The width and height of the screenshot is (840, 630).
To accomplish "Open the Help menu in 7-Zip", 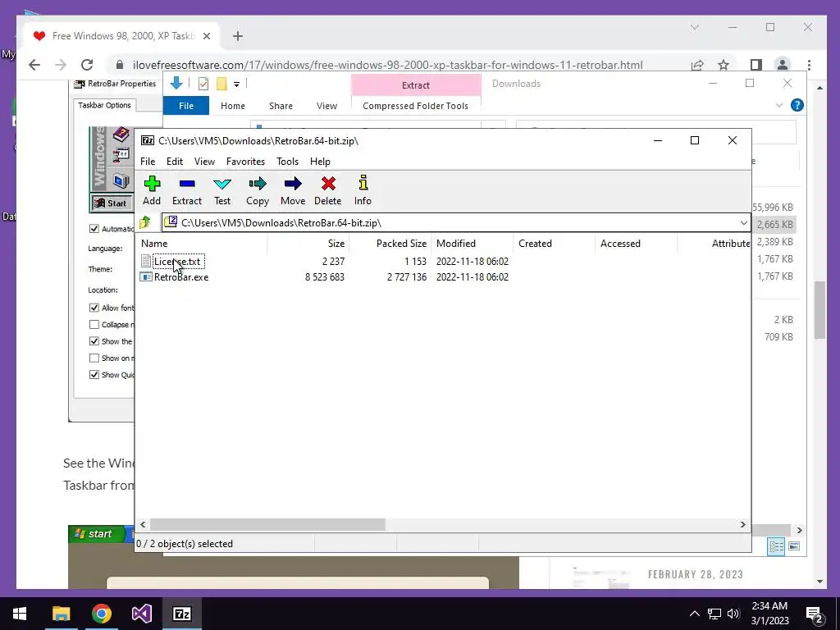I will point(320,162).
